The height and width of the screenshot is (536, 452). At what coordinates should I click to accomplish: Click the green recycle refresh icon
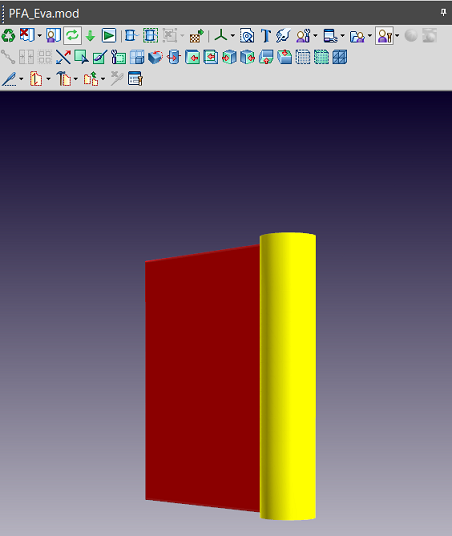pos(8,36)
